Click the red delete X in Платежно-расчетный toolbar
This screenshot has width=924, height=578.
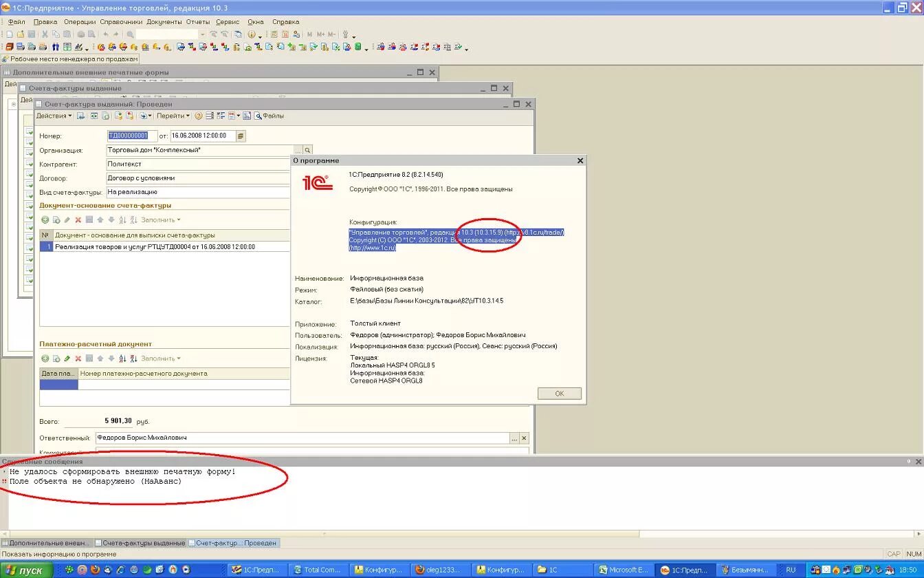tap(78, 358)
